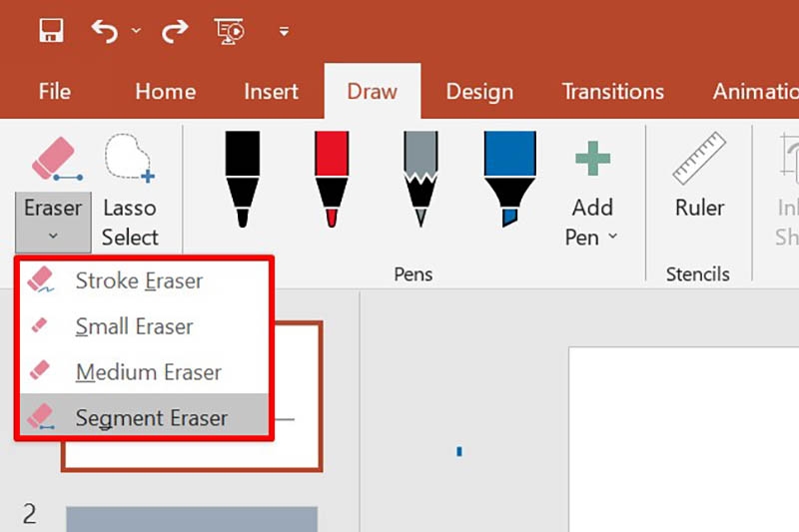The image size is (799, 532).
Task: Redo the last action
Action: pyautogui.click(x=175, y=32)
